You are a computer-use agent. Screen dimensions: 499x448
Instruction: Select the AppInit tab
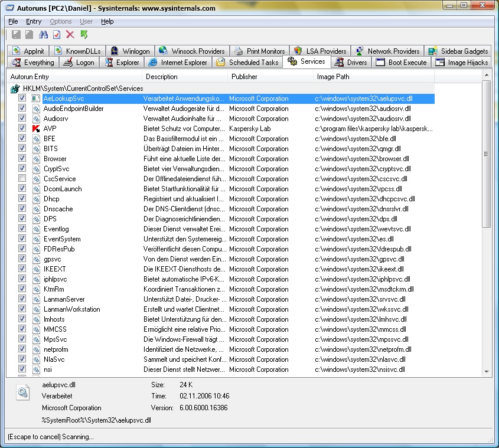click(x=28, y=51)
